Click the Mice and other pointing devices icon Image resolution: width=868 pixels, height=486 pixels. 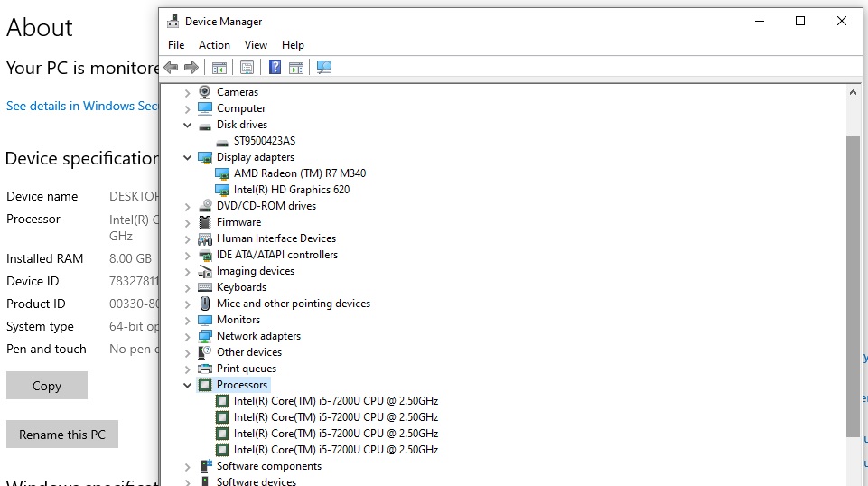tap(205, 304)
